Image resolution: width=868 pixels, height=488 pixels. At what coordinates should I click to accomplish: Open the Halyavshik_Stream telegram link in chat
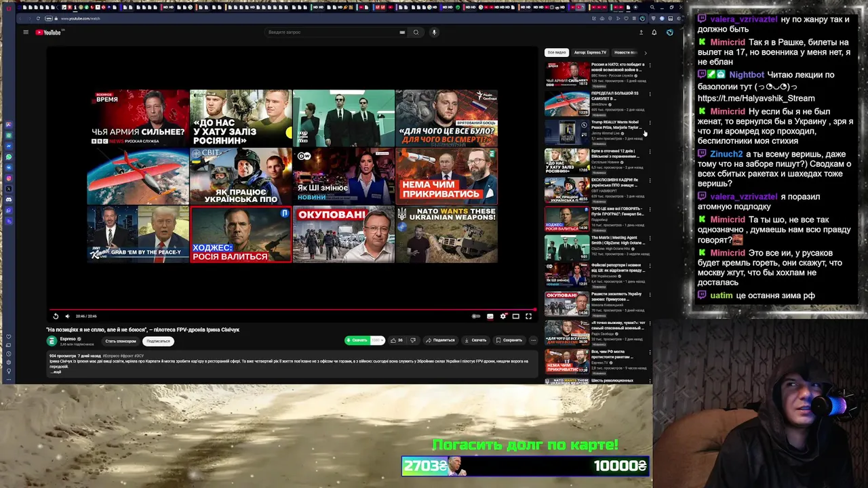(x=756, y=98)
